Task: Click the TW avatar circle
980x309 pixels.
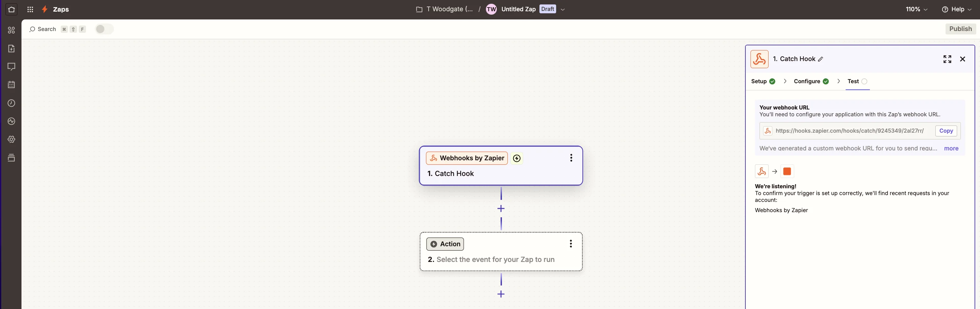Action: pos(491,9)
